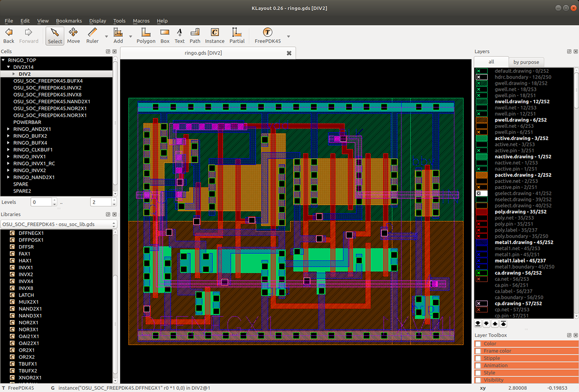Select the Path tool

pos(195,35)
